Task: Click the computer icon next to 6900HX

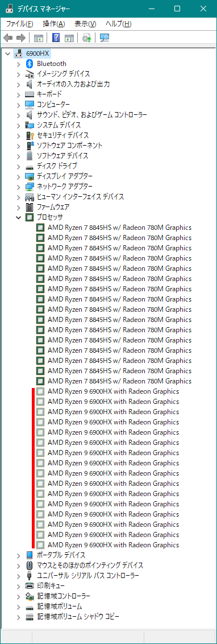Action: 18,53
